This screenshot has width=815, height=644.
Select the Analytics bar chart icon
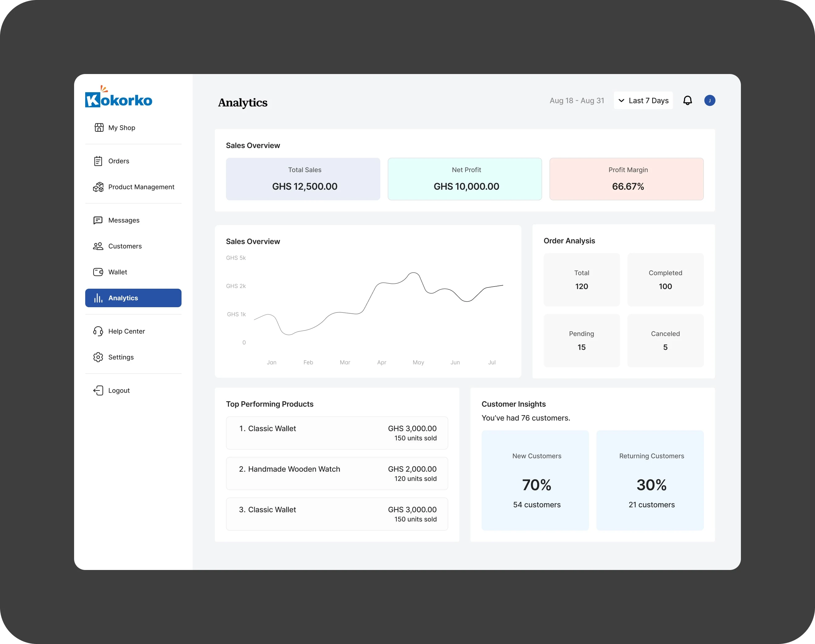[98, 298]
